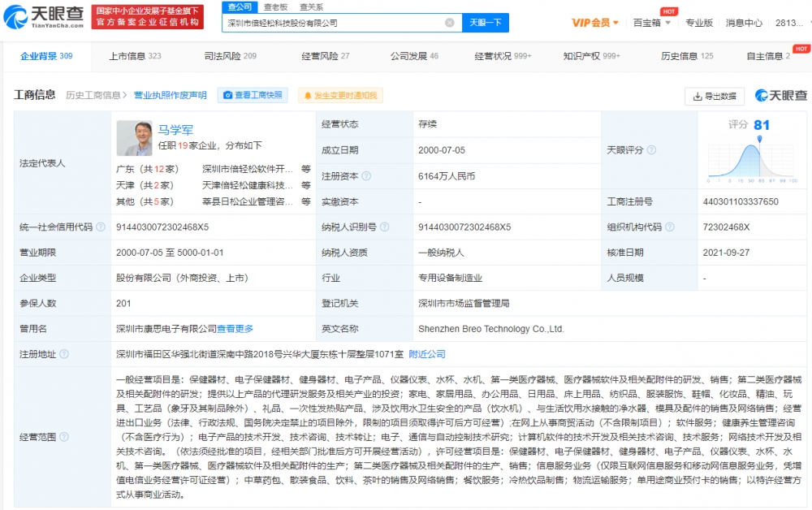Click 查看更多 after former name
Screen dimensions: 812x510
click(x=235, y=329)
